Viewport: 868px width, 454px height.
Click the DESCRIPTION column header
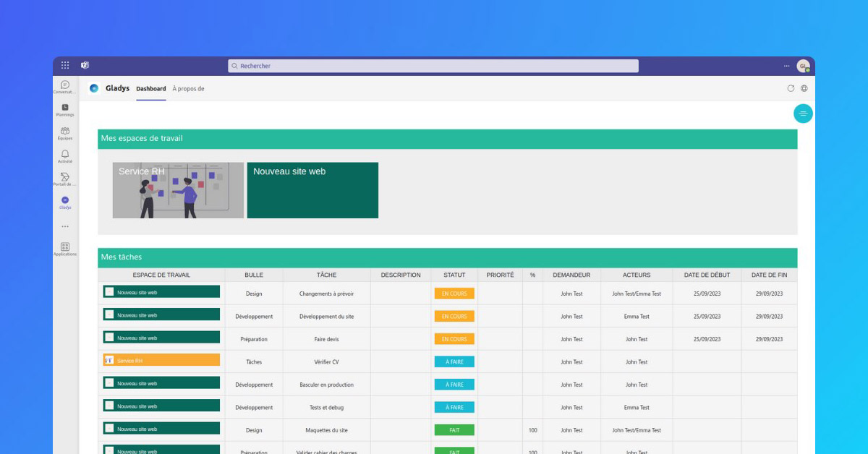click(401, 275)
